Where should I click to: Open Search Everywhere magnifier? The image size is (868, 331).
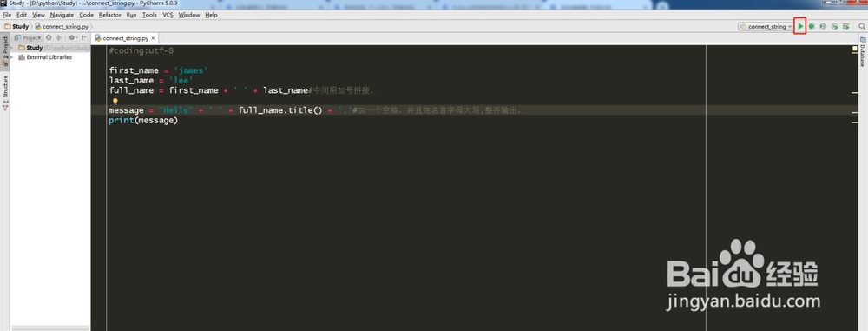[862, 26]
